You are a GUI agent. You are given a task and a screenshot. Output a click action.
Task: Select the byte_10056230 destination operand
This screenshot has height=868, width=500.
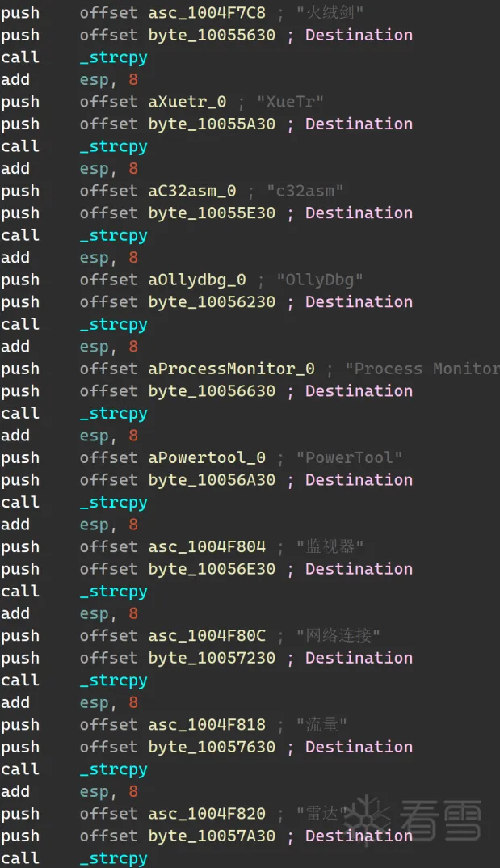tap(212, 302)
